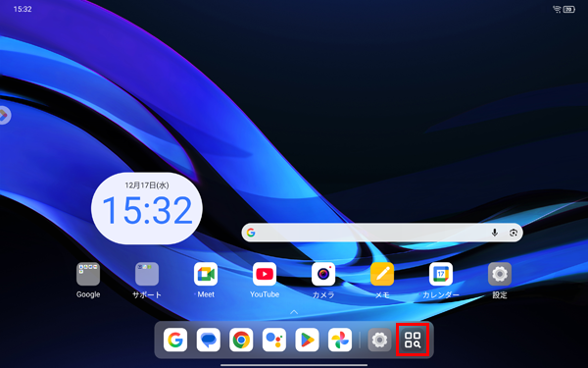Open Google Lens from search bar
Image resolution: width=588 pixels, height=368 pixels.
pos(514,233)
